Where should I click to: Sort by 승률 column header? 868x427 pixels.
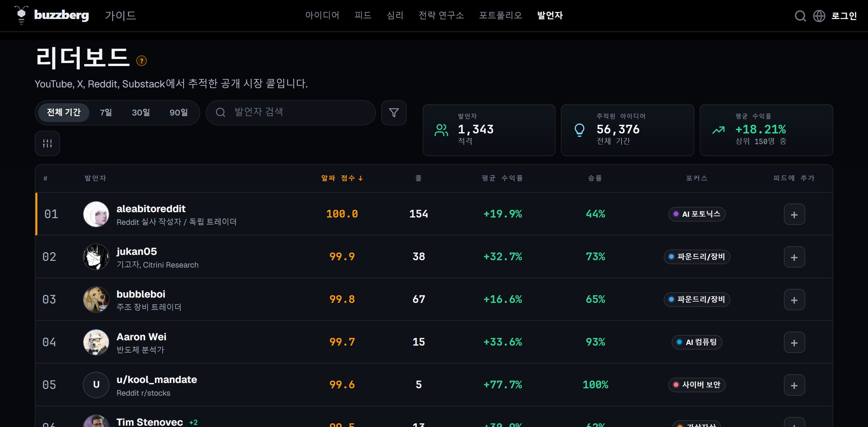pyautogui.click(x=595, y=178)
